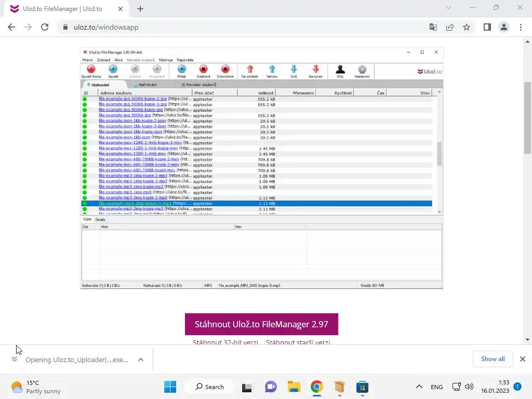
Task: Click the blue Spustit play icon
Action: [x=113, y=69]
